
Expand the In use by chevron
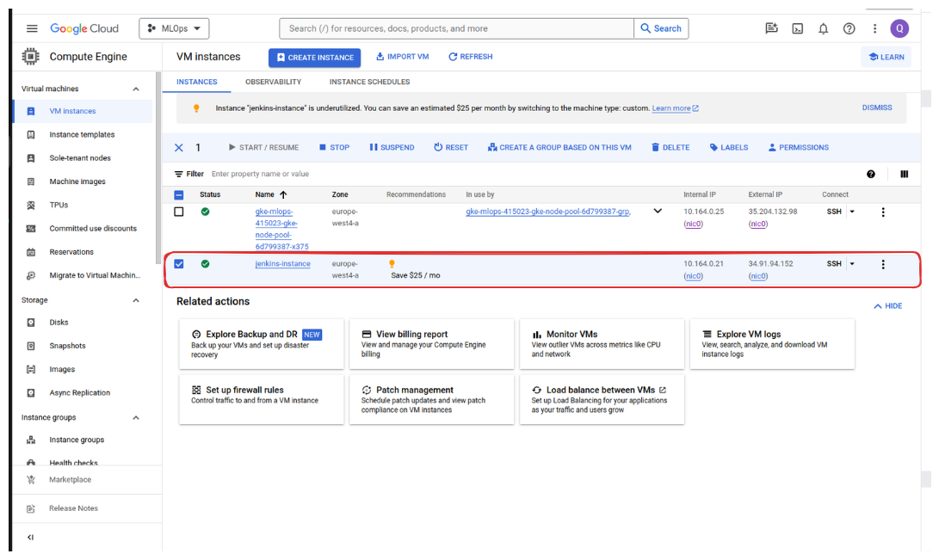pyautogui.click(x=658, y=212)
